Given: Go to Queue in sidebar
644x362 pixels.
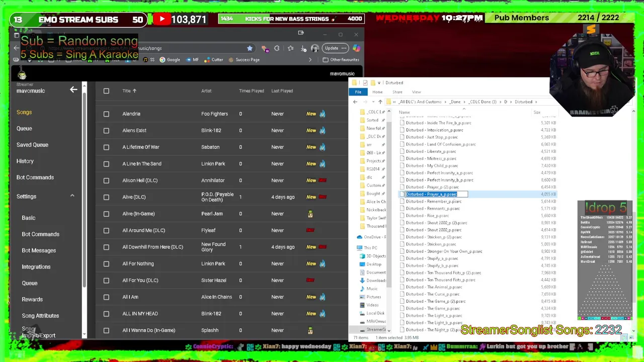Looking at the screenshot, I should [x=24, y=128].
